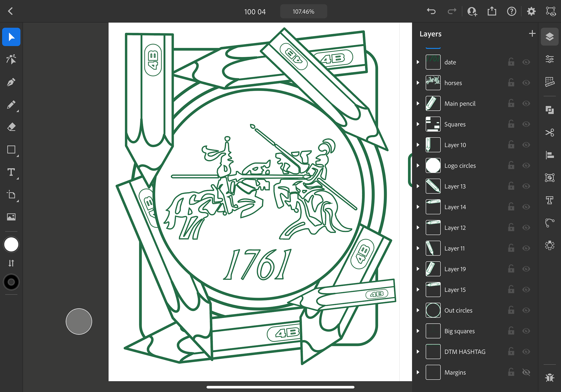Expand the Margins layer
Viewport: 561px width, 392px height.
[418, 372]
